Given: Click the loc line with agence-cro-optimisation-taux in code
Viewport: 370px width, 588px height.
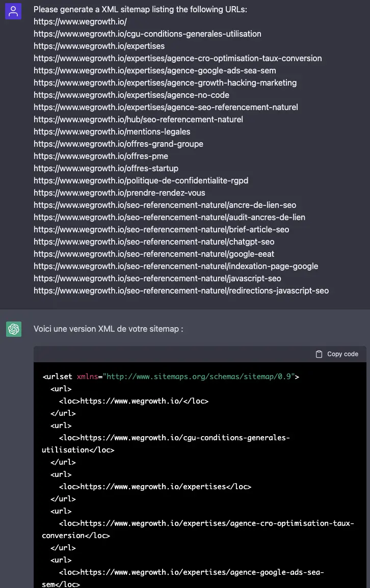Looking at the screenshot, I should pyautogui.click(x=198, y=529).
